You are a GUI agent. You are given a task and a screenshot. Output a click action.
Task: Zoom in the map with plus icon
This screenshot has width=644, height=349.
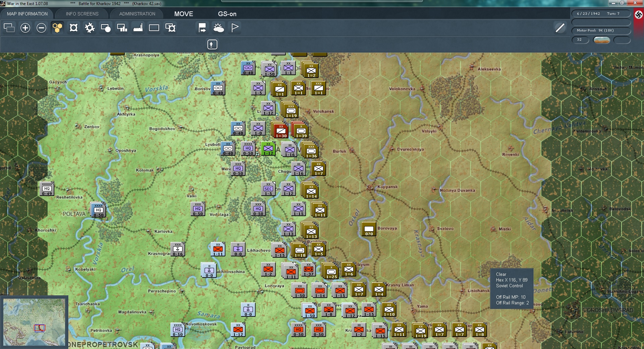point(25,28)
